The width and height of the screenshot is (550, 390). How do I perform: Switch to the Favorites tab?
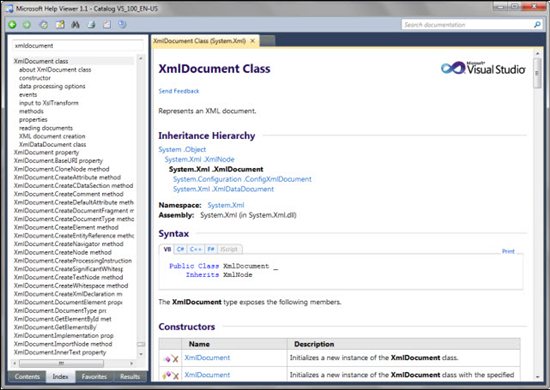tap(94, 376)
